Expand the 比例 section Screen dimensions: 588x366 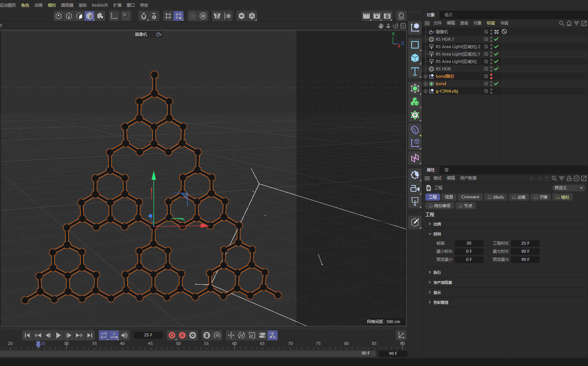pos(430,224)
